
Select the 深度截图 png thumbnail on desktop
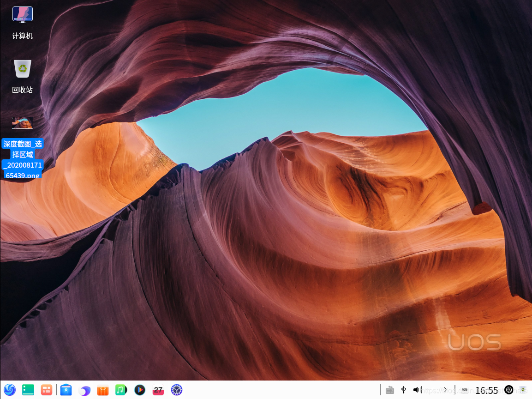(x=23, y=123)
